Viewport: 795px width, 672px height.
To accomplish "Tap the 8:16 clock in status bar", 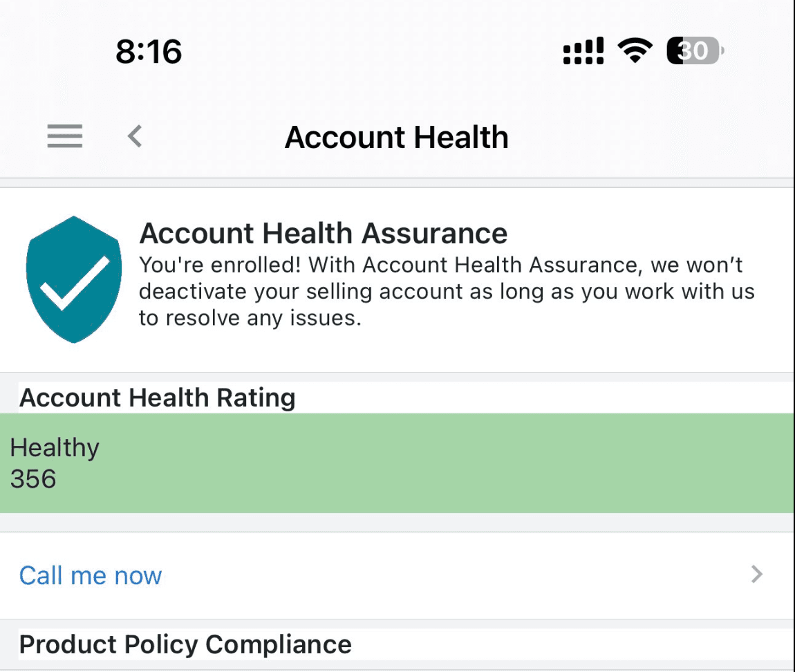I will (x=149, y=52).
